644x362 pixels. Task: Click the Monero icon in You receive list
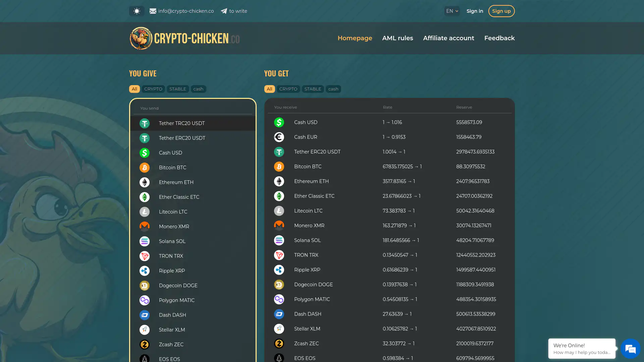[x=279, y=226]
